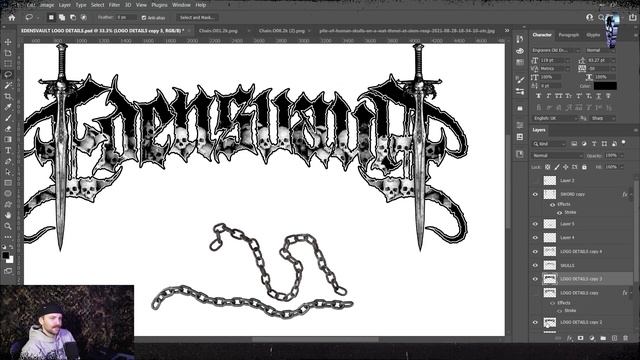The width and height of the screenshot is (640, 360).
Task: Select the Crop tool
Action: click(x=8, y=96)
